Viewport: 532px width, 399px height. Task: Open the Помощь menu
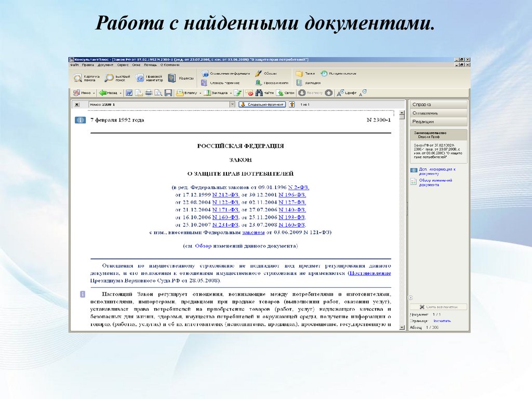click(150, 65)
